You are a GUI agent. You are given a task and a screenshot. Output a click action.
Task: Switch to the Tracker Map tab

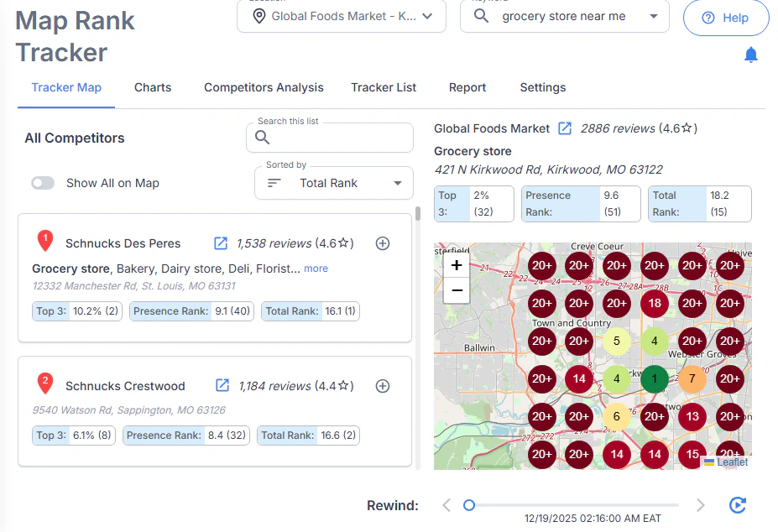(66, 88)
